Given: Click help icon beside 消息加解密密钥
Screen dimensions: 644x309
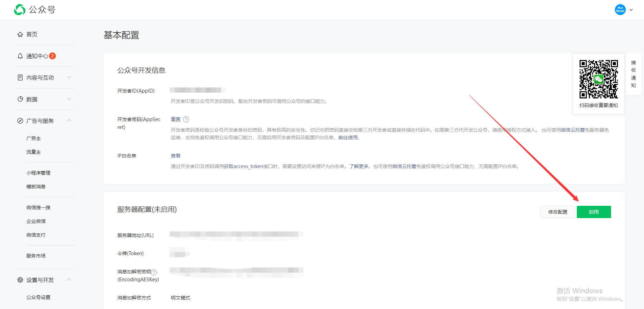Looking at the screenshot, I should tap(154, 272).
